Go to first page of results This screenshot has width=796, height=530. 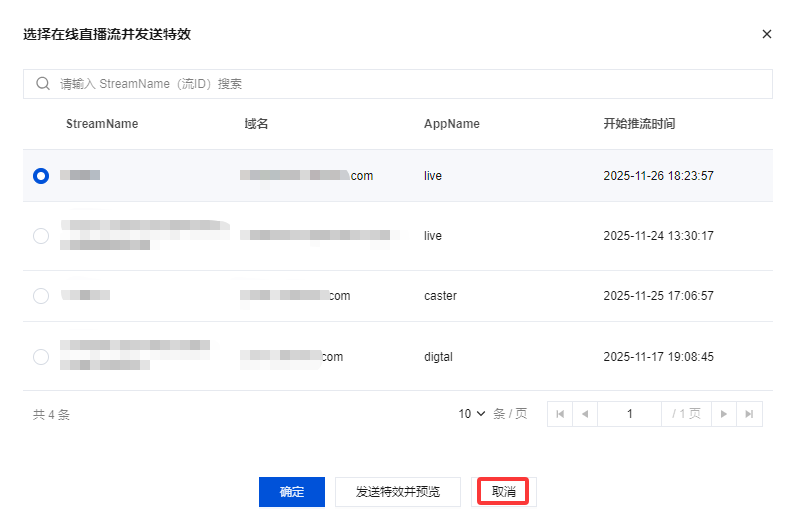tap(560, 414)
